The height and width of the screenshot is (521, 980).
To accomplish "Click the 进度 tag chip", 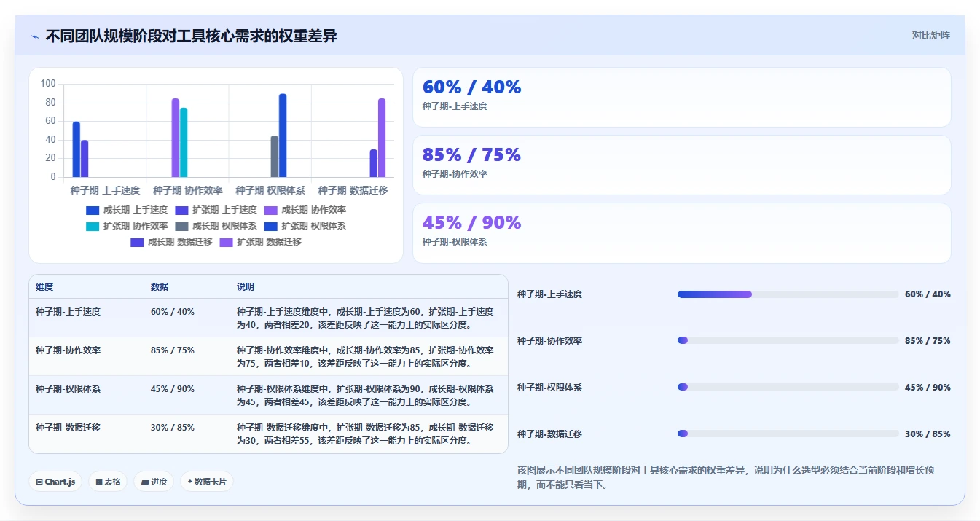I will click(x=154, y=482).
